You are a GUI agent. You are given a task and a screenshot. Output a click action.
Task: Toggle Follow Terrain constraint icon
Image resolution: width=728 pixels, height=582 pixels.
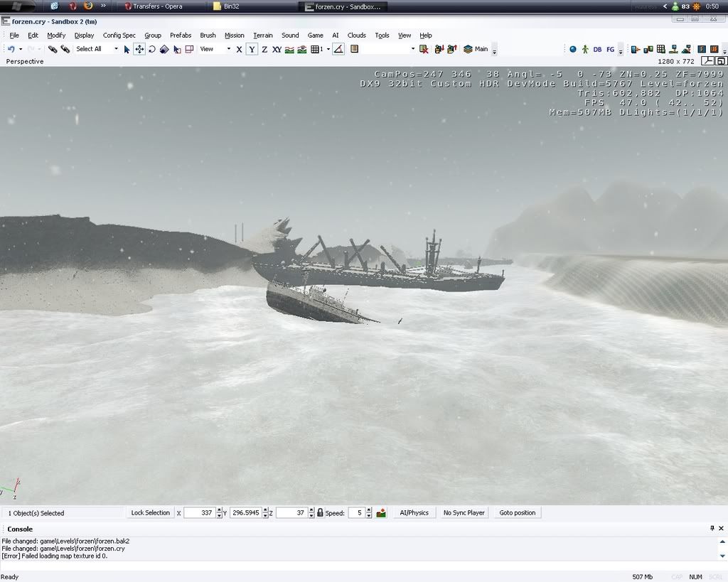[x=289, y=49]
